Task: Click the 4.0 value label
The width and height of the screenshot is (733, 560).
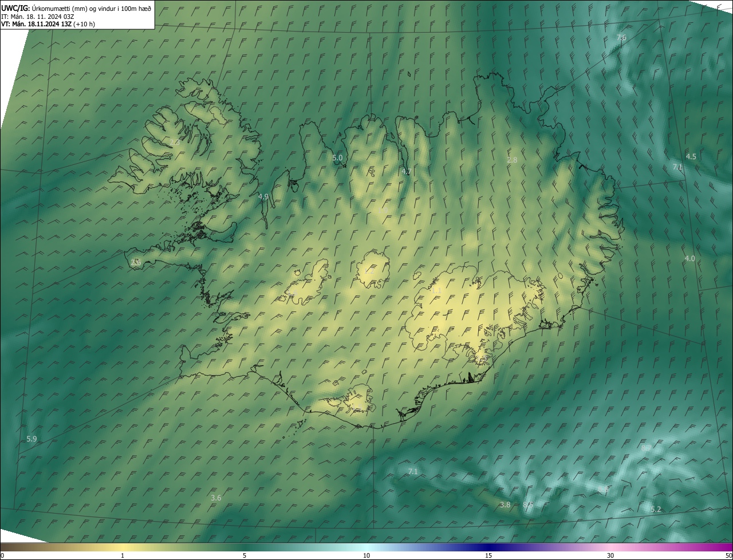Action: (689, 258)
